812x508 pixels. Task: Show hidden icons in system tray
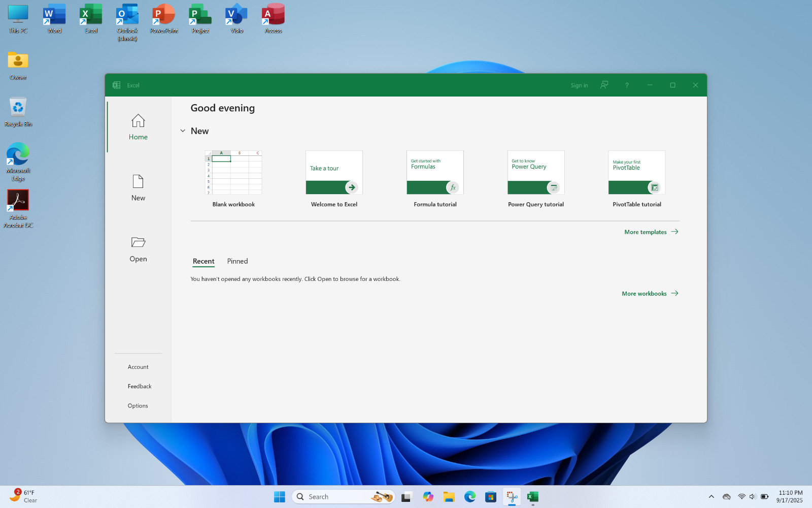[x=711, y=497]
